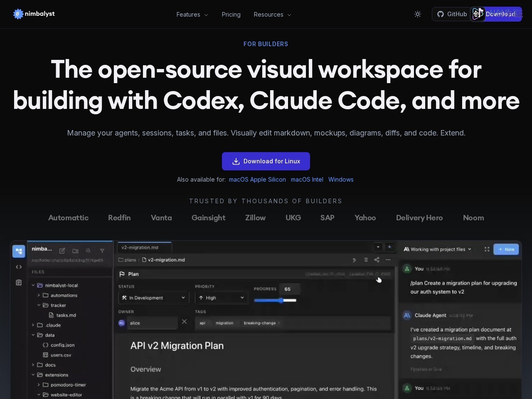Open the Features dropdown menu
The height and width of the screenshot is (399, 532).
click(x=192, y=15)
